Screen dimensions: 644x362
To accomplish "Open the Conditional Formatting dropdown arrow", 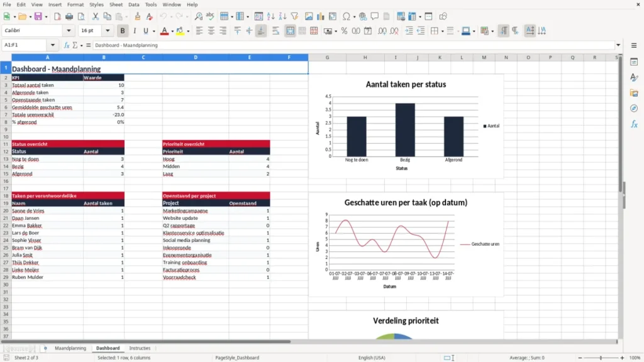I will tap(492, 31).
